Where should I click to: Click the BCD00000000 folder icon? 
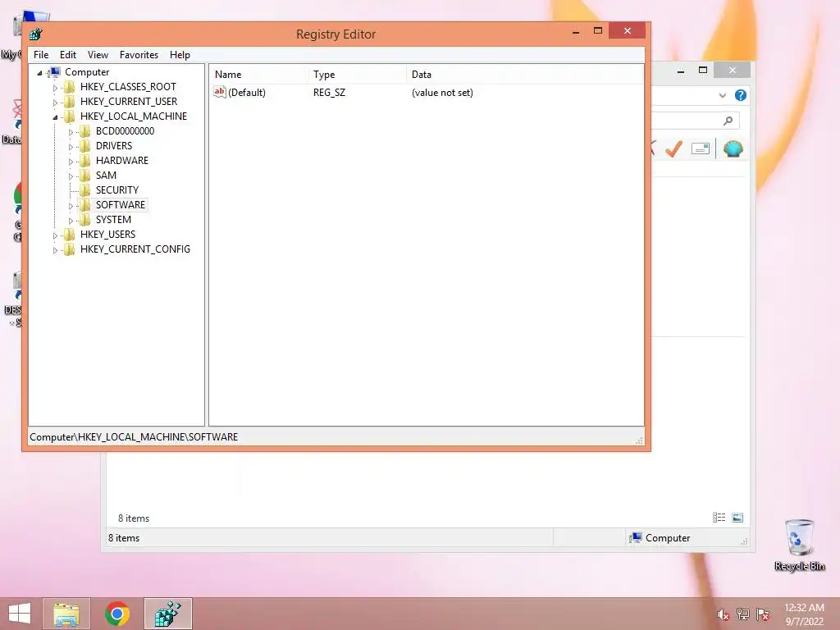tap(84, 131)
